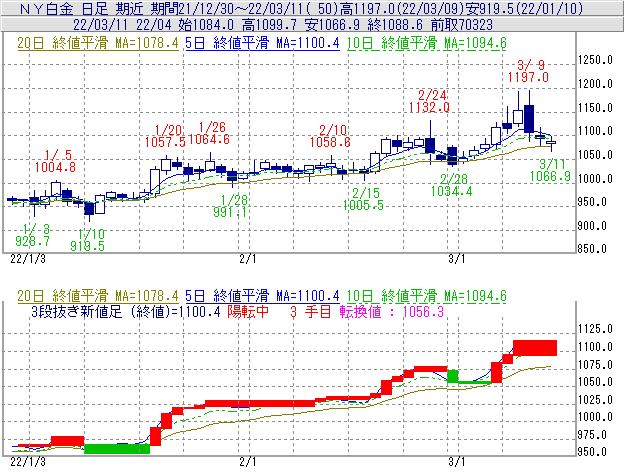Click the large dark candle below 3/9 label

529,118
